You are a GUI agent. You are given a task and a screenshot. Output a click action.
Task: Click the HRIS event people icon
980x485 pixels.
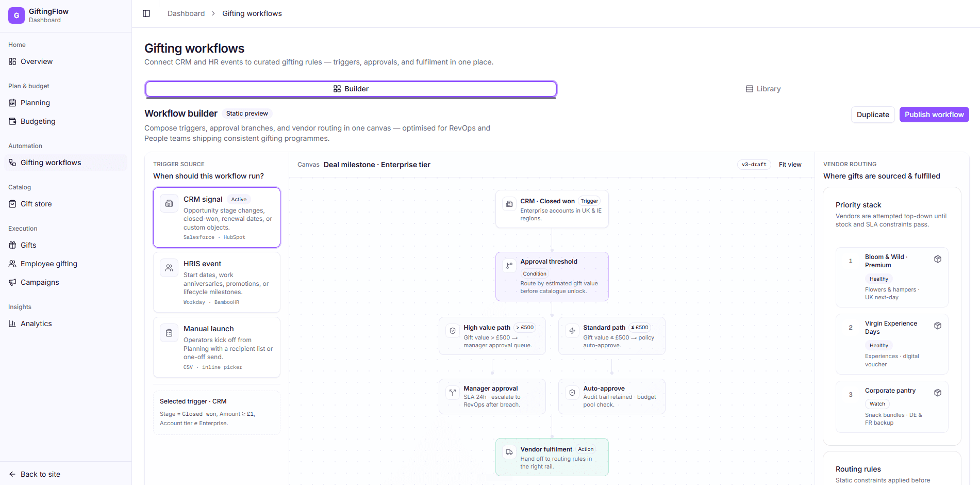click(169, 268)
